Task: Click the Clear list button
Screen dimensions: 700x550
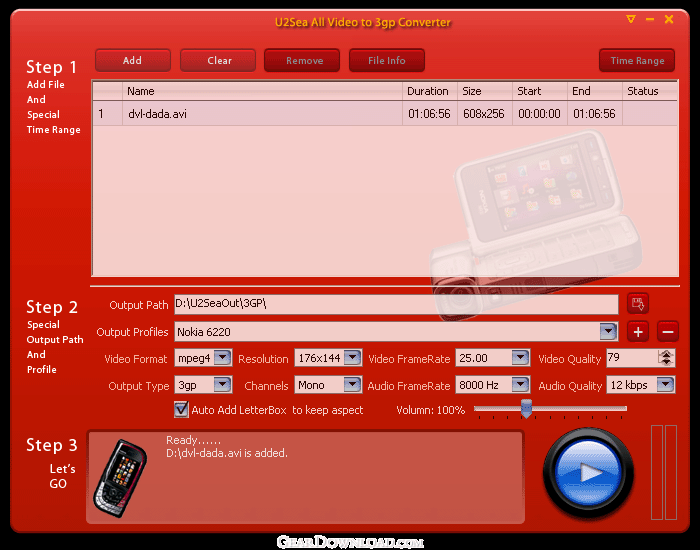Action: click(x=218, y=60)
